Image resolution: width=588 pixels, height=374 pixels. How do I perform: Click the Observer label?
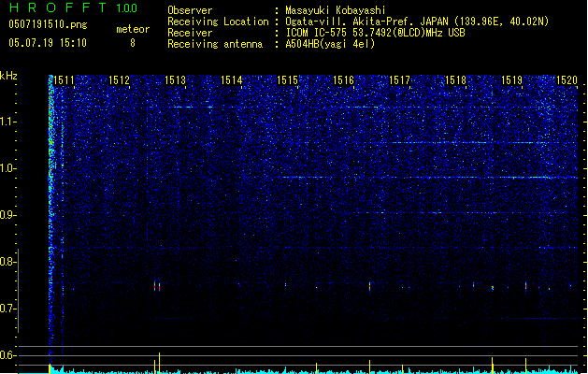point(190,10)
